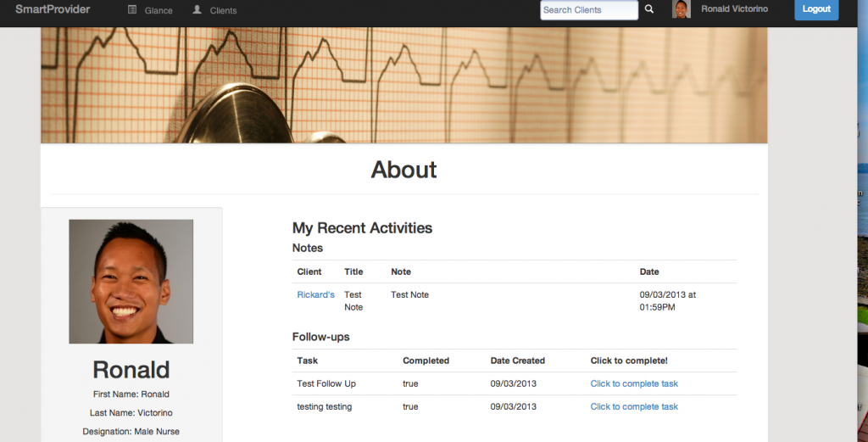Image resolution: width=868 pixels, height=442 pixels.
Task: Open the Glance menu item
Action: 159,10
